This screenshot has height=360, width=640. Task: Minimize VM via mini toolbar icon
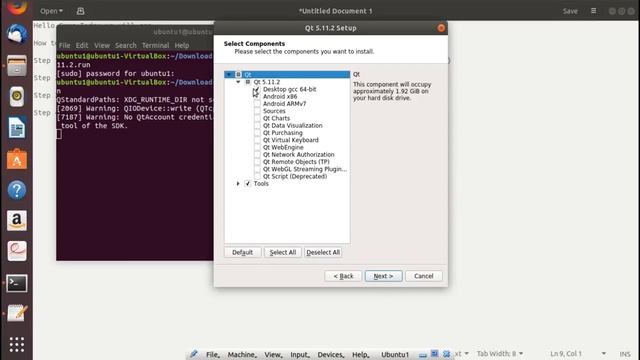(x=423, y=355)
